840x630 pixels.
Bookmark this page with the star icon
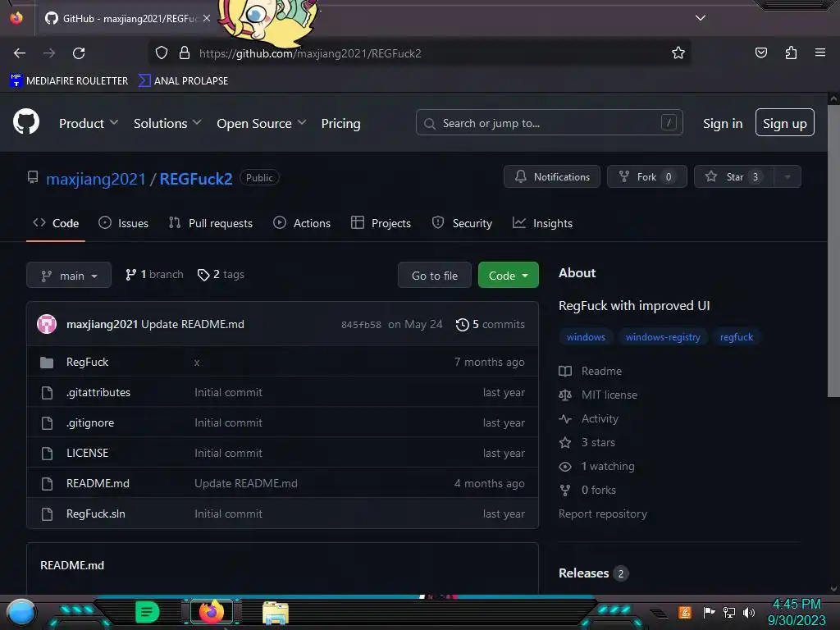(x=678, y=53)
